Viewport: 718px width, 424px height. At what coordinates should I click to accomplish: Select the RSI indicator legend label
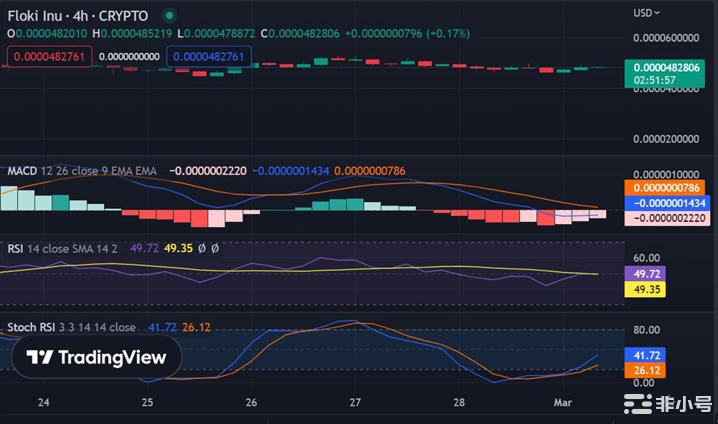[x=16, y=248]
